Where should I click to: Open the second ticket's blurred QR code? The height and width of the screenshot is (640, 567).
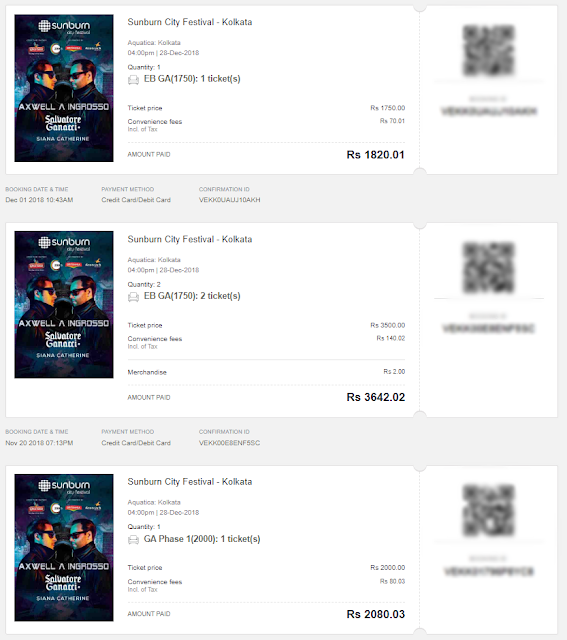tap(489, 268)
